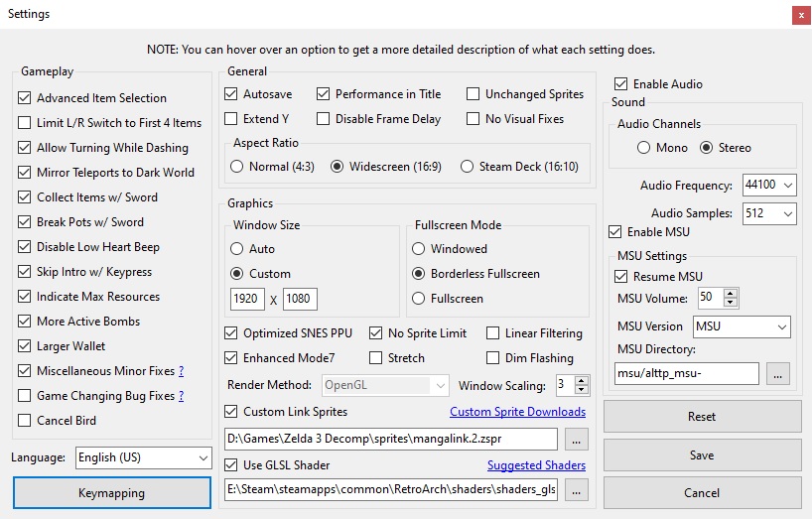Screen dimensions: 812x519
Task: Open help for Miscellaneous Minor Fixes
Action: 182,371
